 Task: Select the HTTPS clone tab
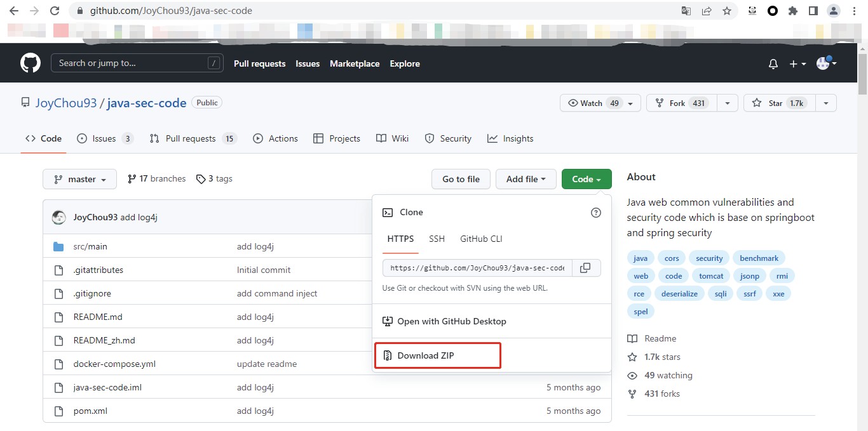400,239
